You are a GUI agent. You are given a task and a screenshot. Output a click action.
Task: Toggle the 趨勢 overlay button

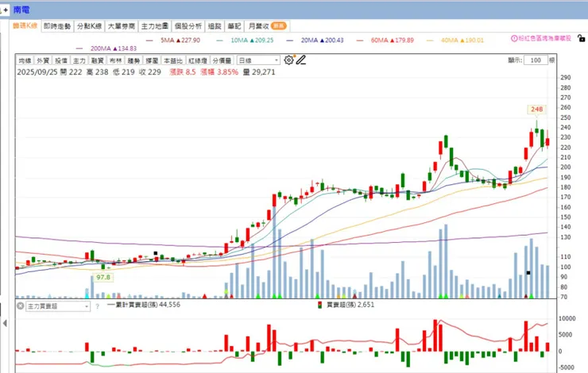click(x=133, y=60)
